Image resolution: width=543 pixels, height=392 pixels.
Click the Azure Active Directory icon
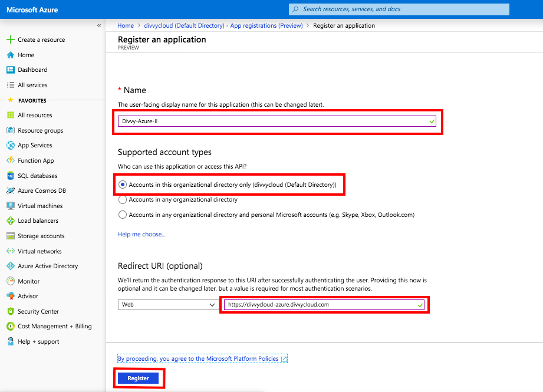(x=11, y=266)
